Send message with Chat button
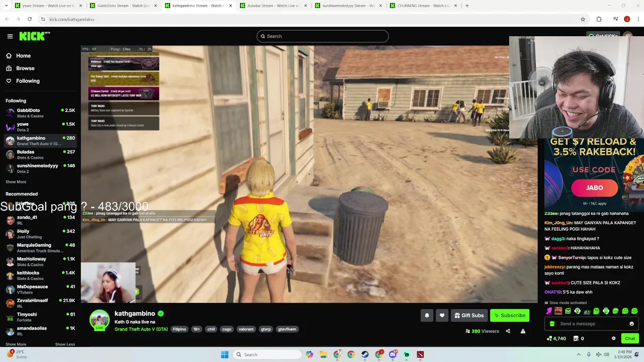This screenshot has height=362, width=644. 630,338
